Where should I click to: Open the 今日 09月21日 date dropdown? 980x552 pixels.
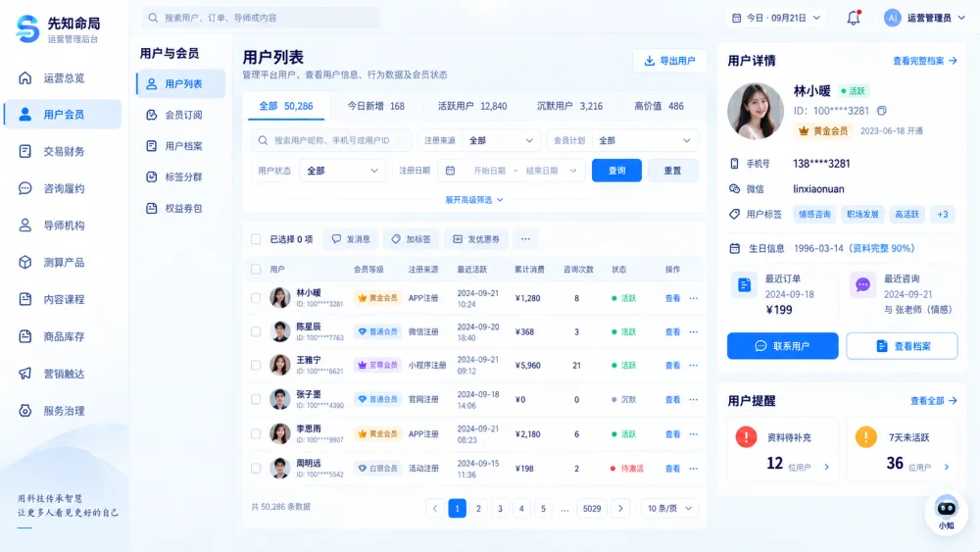(x=775, y=18)
